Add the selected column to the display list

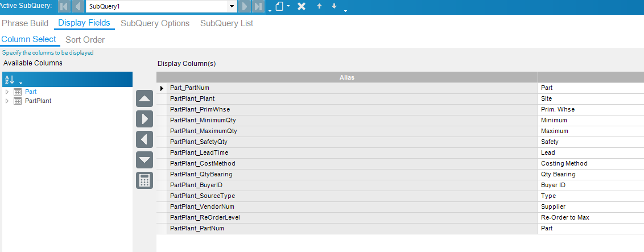click(x=145, y=119)
